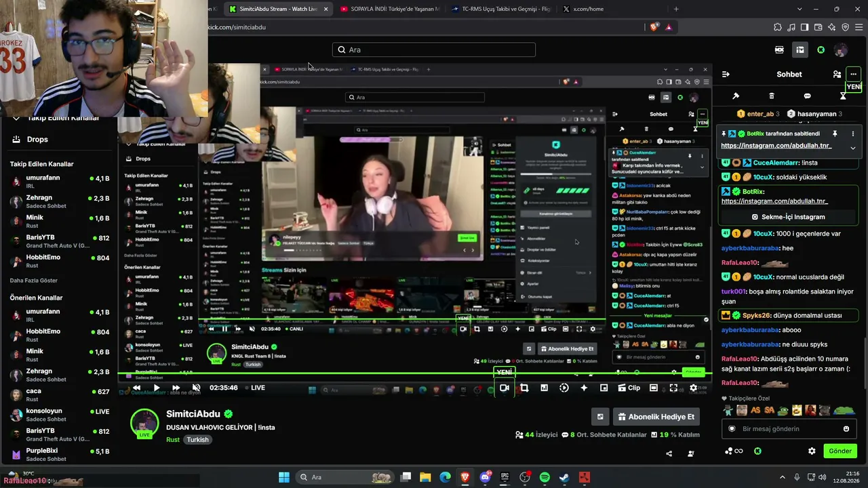Open the pinned instagram.com/abdullah.tnr_ link
This screenshot has height=488, width=868.
pyautogui.click(x=776, y=146)
